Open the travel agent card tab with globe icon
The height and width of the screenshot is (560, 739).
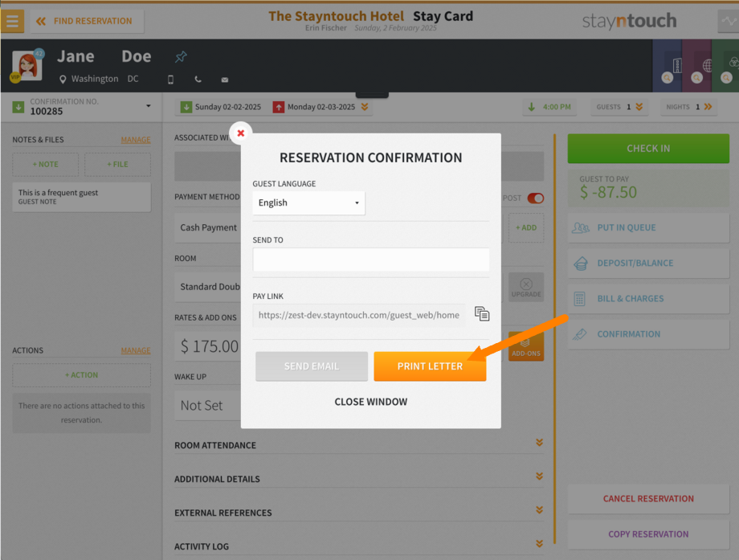click(x=697, y=66)
